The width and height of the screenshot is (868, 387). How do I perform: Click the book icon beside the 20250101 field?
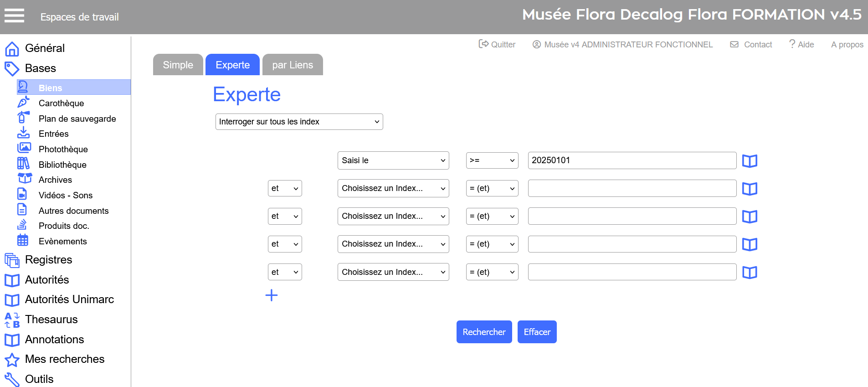coord(750,161)
